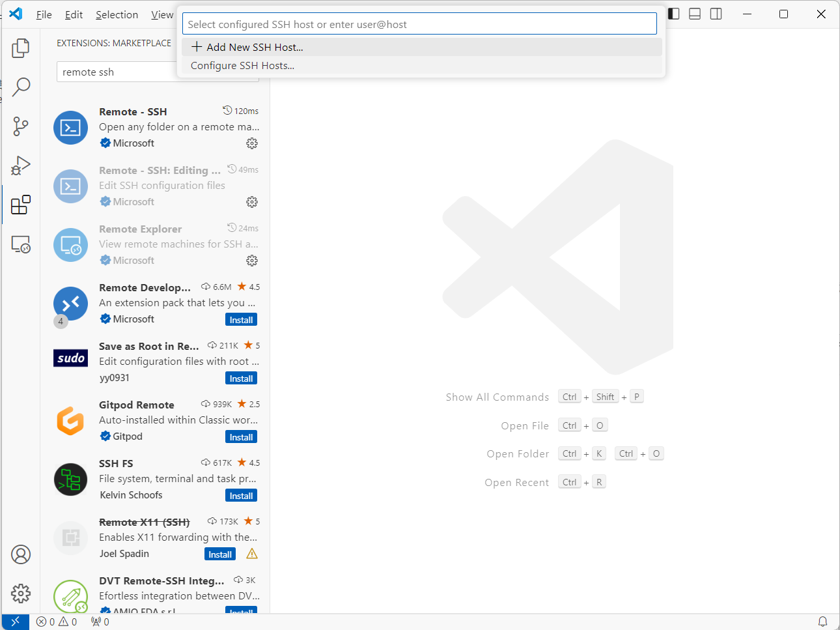Open the Extensions view icon

click(21, 205)
